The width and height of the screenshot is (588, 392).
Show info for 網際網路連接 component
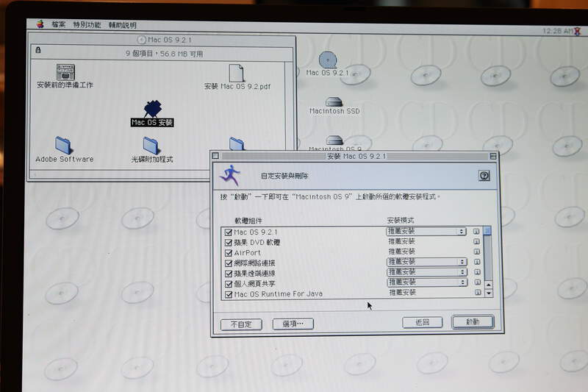tap(477, 262)
